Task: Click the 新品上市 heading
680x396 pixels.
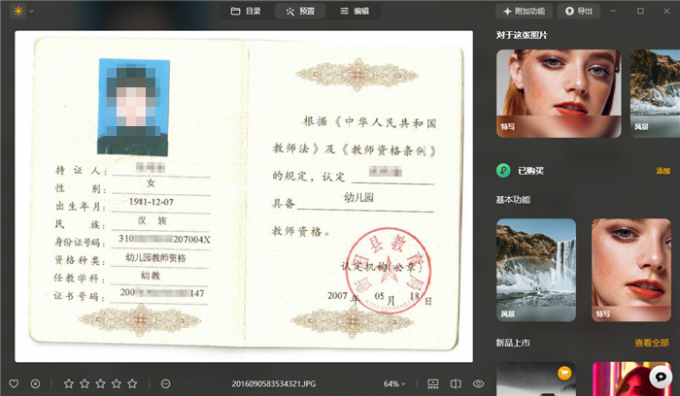Action: (x=513, y=343)
